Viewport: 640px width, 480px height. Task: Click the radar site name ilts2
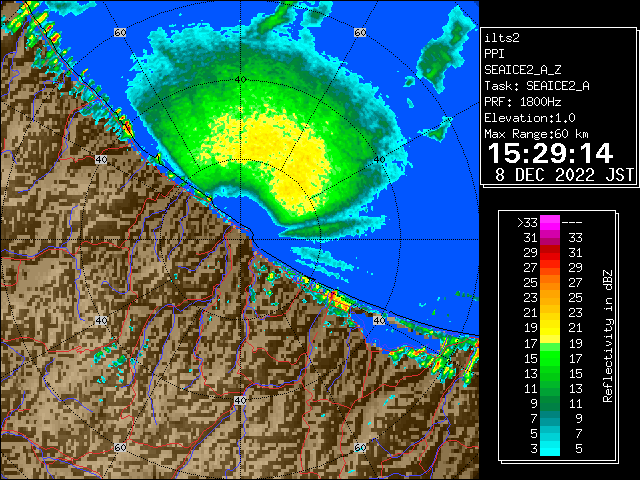(x=502, y=38)
